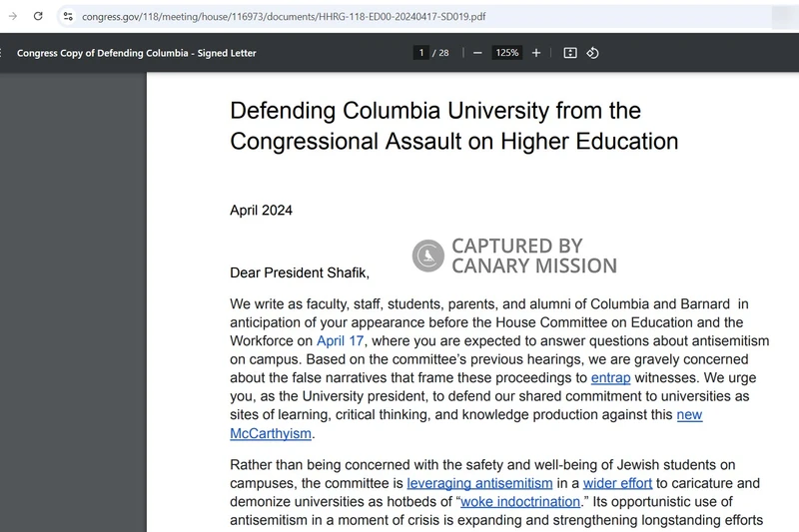Click the 125% zoom level field
The width and height of the screenshot is (799, 532).
(x=506, y=53)
